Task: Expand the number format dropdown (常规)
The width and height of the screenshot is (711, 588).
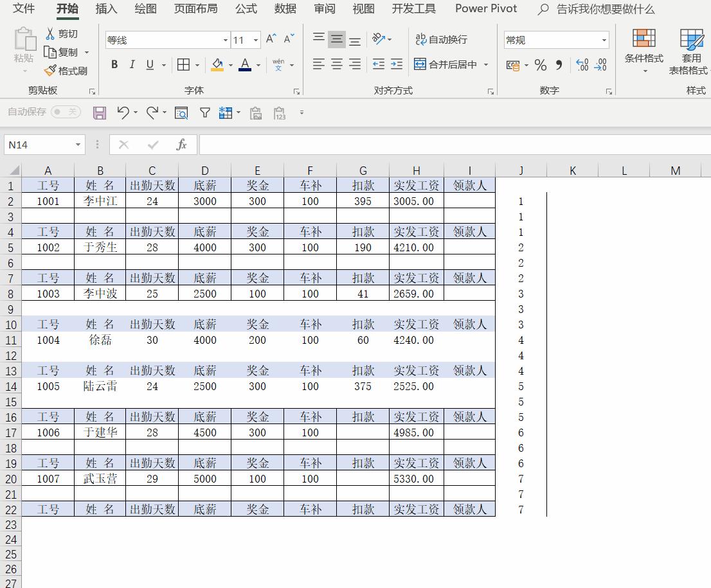Action: [x=604, y=40]
